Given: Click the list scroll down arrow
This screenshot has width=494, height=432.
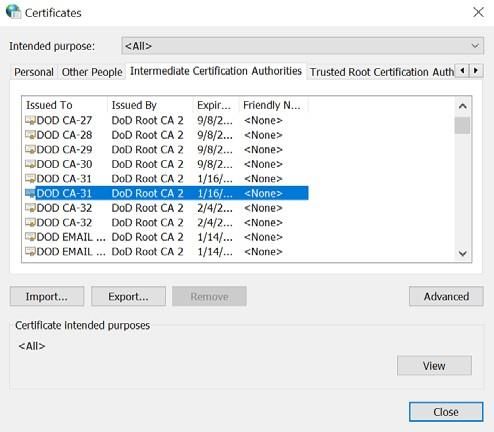Looking at the screenshot, I should pos(463,253).
